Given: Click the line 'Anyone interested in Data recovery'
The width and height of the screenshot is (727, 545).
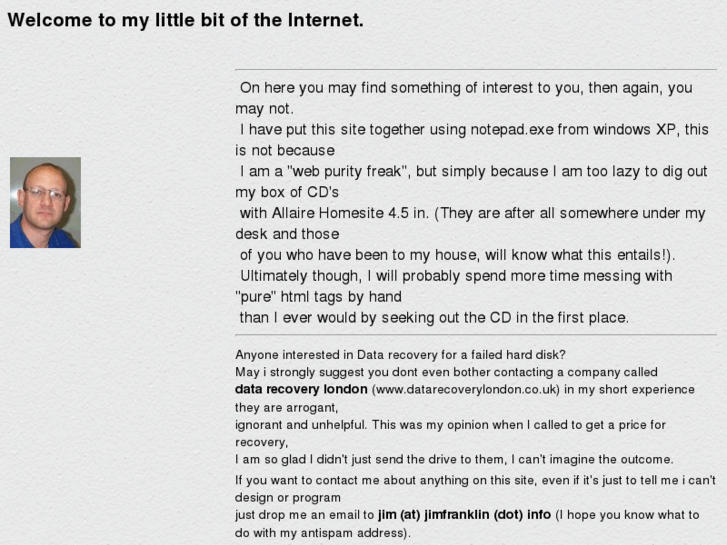Looking at the screenshot, I should pyautogui.click(x=400, y=355).
